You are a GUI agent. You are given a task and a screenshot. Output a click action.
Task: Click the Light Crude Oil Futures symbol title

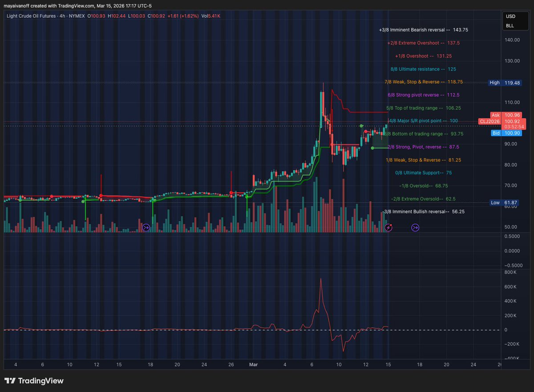point(31,16)
